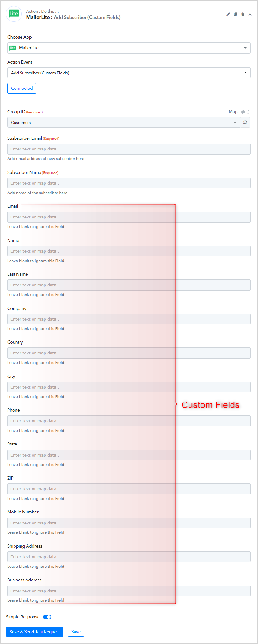Open the Action Event dropdown
The width and height of the screenshot is (258, 644).
[129, 73]
